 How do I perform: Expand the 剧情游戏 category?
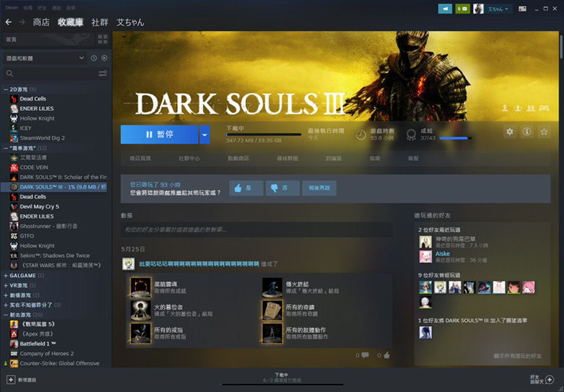(5, 295)
